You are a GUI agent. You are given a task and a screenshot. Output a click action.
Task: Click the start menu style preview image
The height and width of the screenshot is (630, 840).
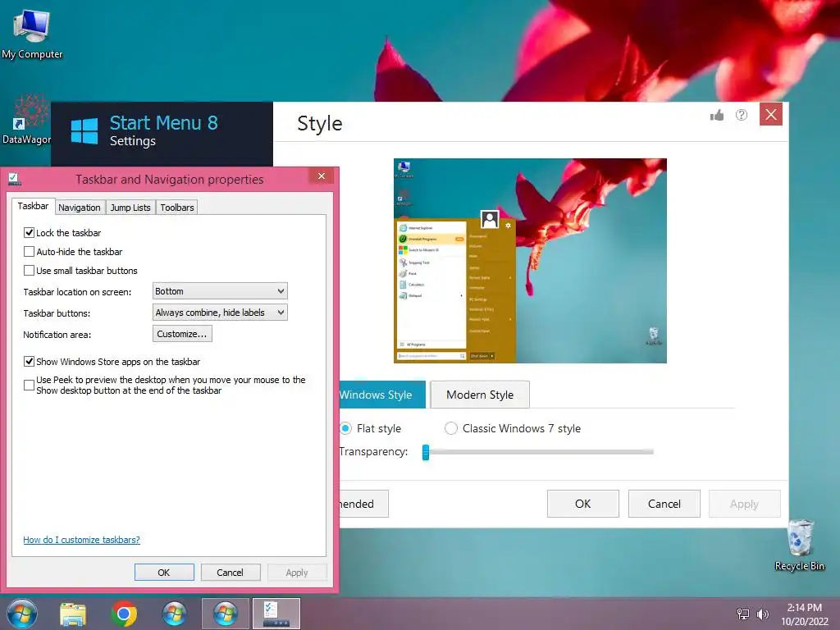click(531, 261)
